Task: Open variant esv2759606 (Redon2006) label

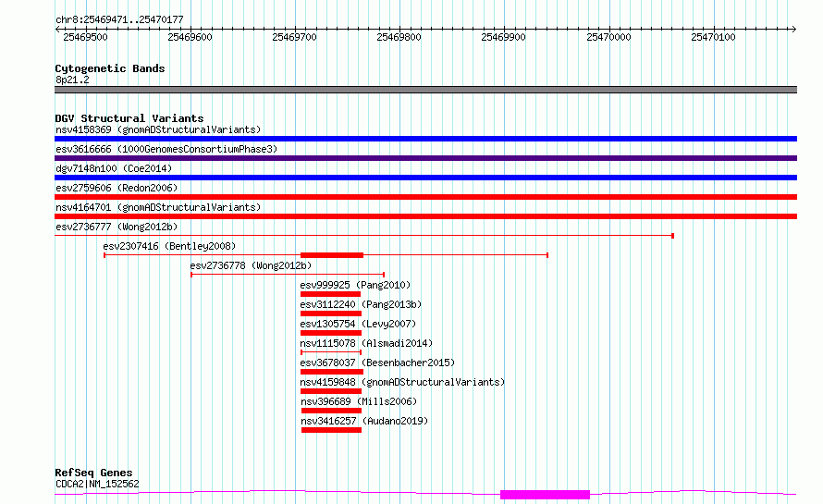Action: tap(117, 188)
